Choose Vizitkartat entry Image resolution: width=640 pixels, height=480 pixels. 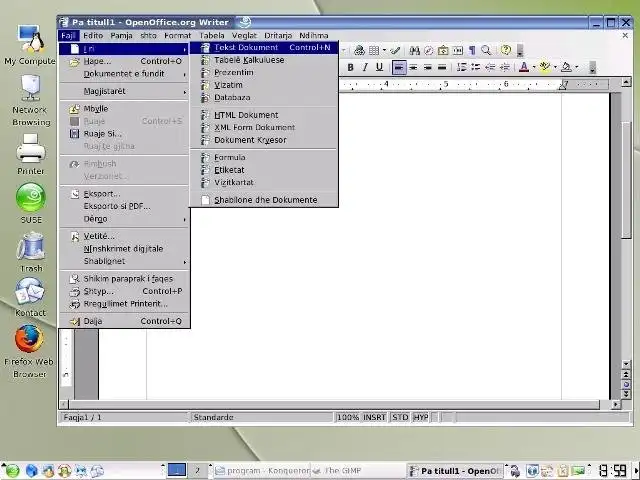264,182
